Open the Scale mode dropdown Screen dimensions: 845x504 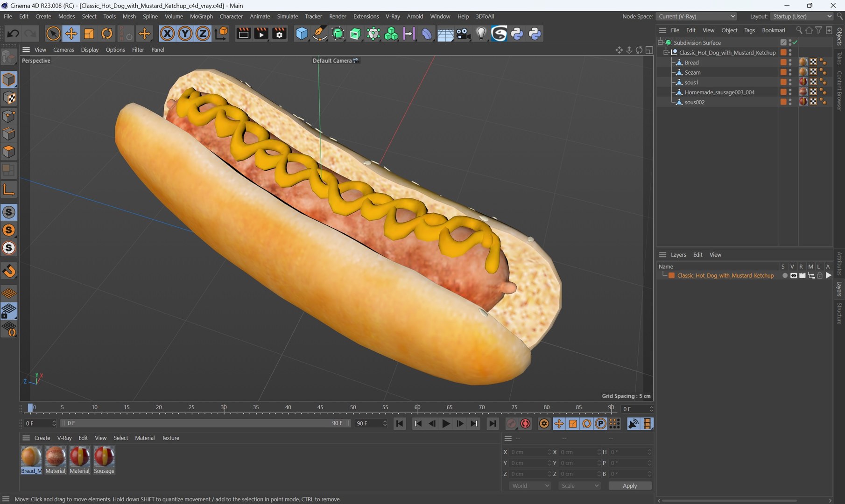pos(579,486)
